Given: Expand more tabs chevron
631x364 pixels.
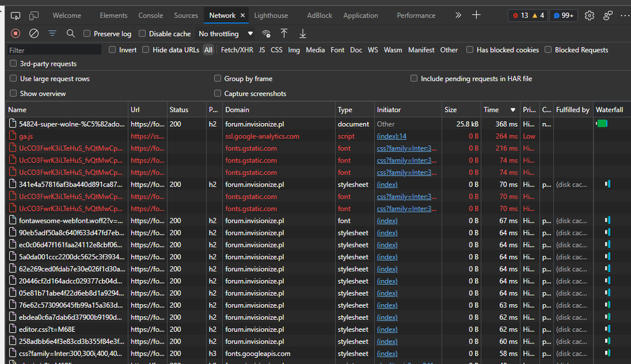Looking at the screenshot, I should point(458,15).
